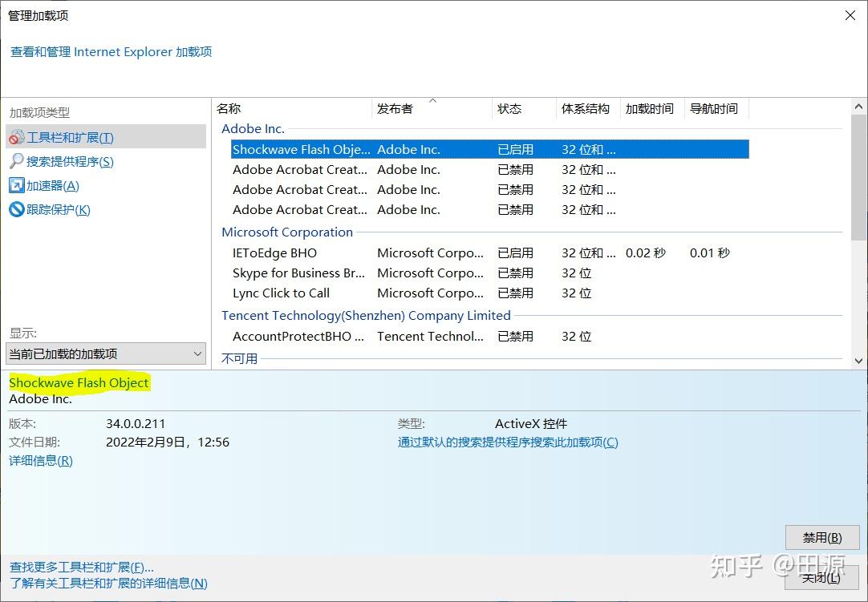The width and height of the screenshot is (868, 602).
Task: Click the Microsoft Corporation group header
Action: pos(286,232)
